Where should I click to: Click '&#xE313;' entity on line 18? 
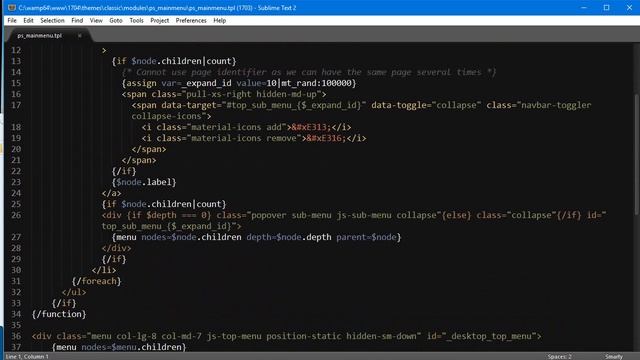coord(311,127)
